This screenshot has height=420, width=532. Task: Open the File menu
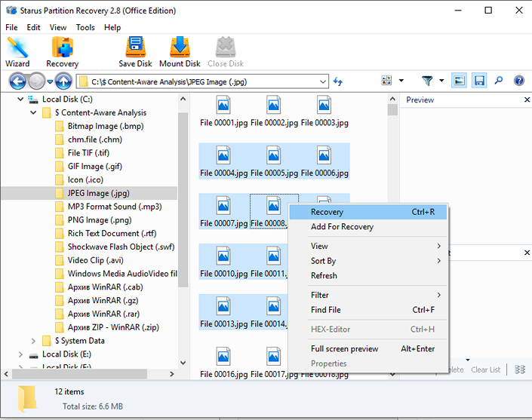click(x=11, y=27)
